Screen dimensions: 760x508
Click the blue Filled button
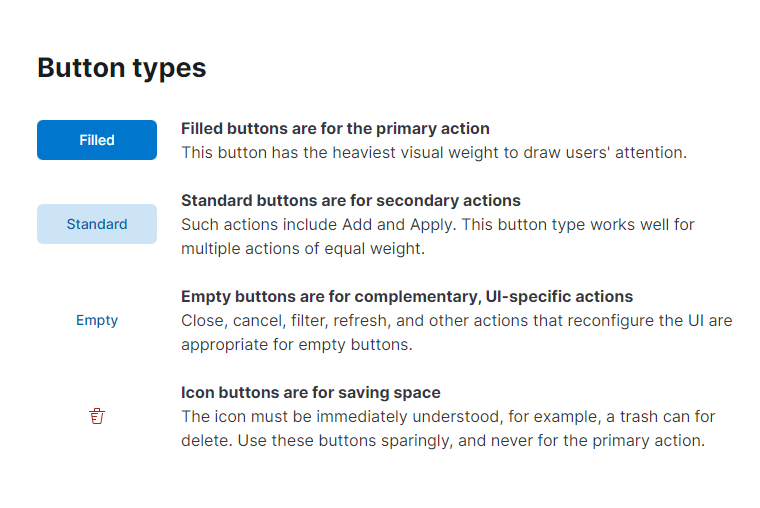[x=97, y=140]
